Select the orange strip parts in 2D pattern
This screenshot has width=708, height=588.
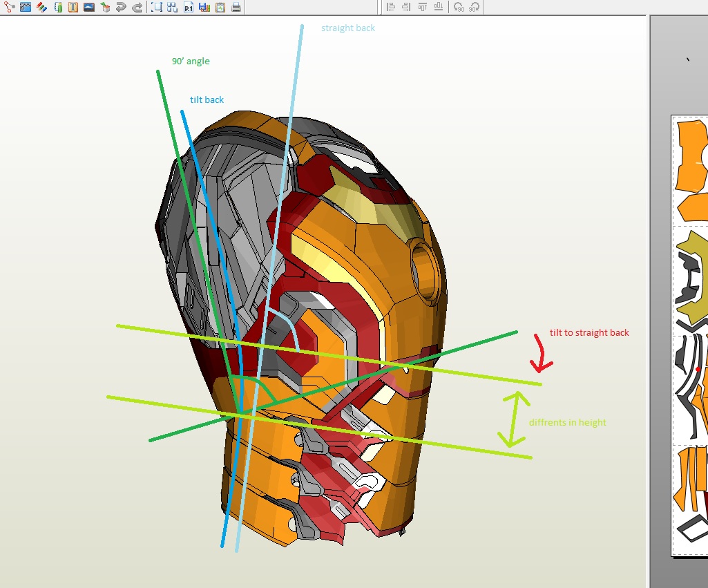tap(691, 479)
